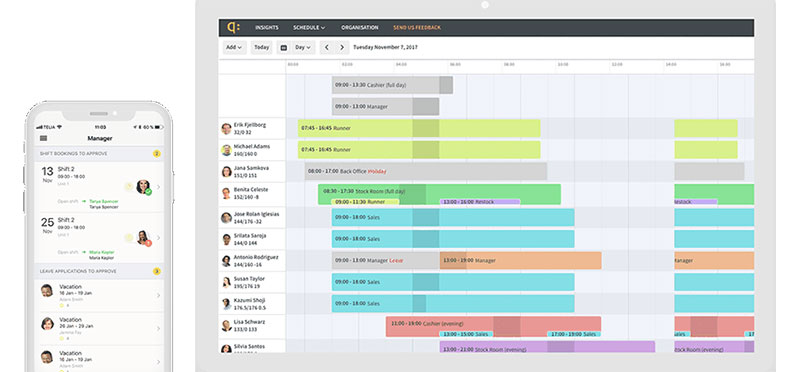The height and width of the screenshot is (372, 800).
Task: Open the Organisation menu
Action: (x=360, y=28)
